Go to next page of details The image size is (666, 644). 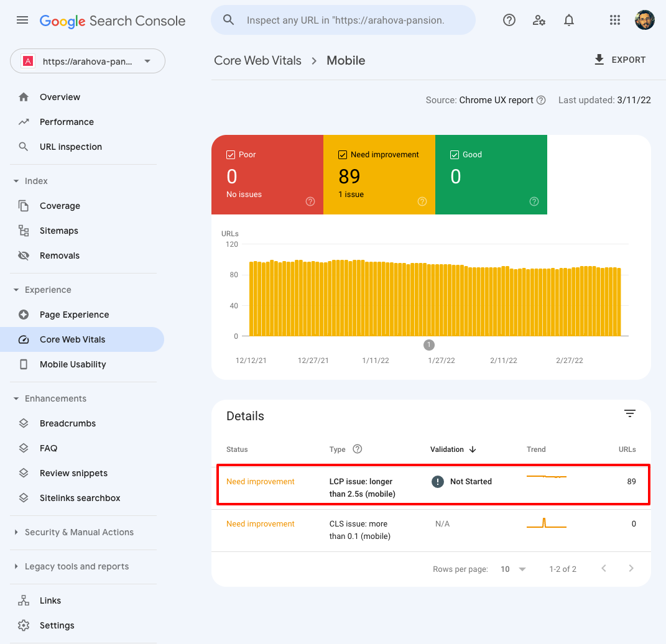pos(631,568)
